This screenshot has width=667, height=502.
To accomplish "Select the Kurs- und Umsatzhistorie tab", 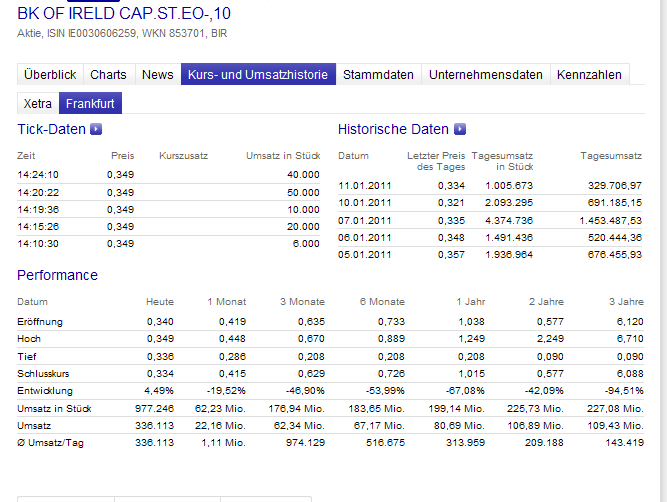I will point(258,75).
